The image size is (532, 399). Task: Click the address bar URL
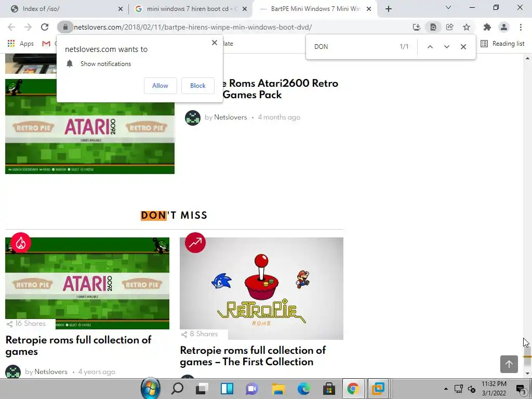193,27
